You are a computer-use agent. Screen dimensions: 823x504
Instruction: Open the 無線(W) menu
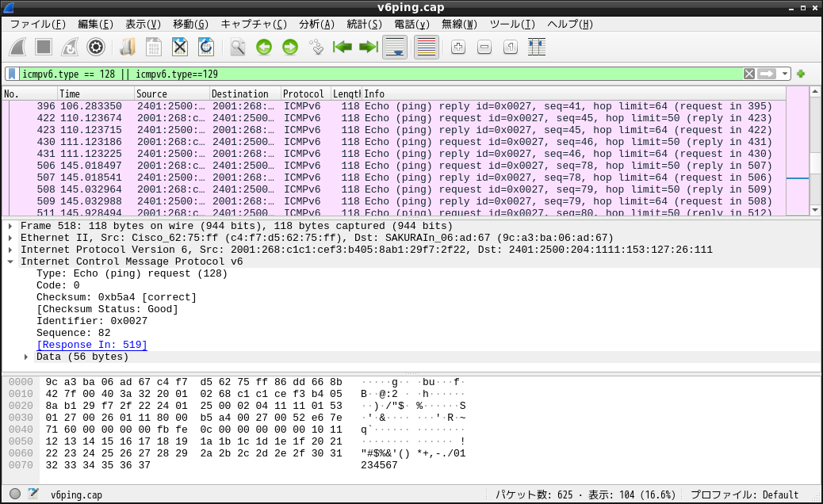pos(459,24)
